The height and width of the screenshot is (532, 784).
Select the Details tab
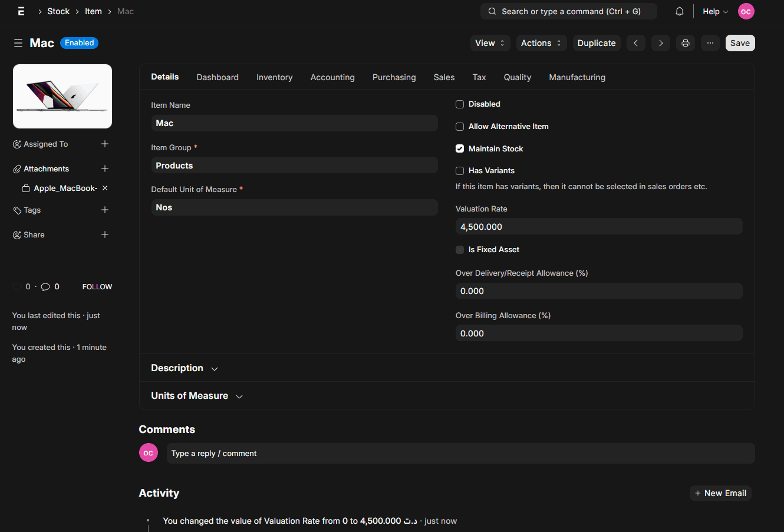pos(165,77)
